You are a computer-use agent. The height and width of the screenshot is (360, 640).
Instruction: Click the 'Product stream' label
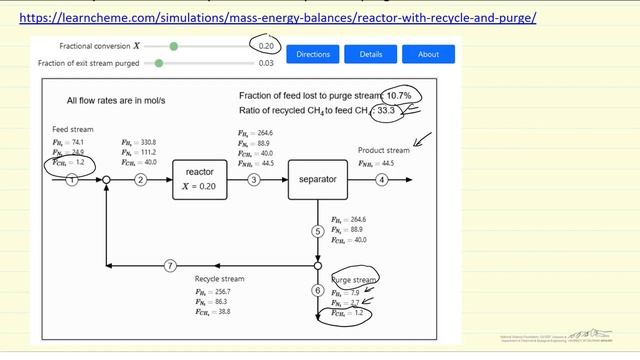384,150
